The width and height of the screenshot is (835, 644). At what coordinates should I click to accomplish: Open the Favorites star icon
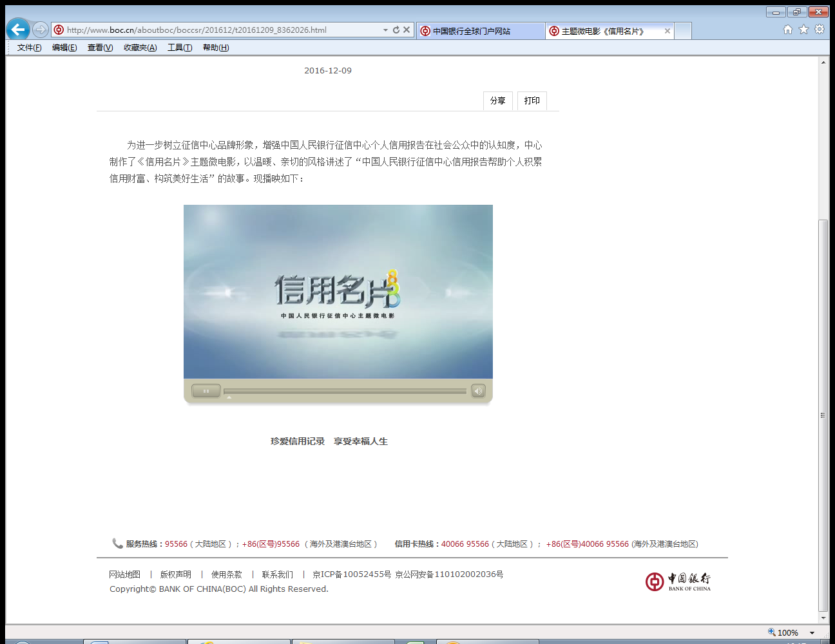point(803,30)
